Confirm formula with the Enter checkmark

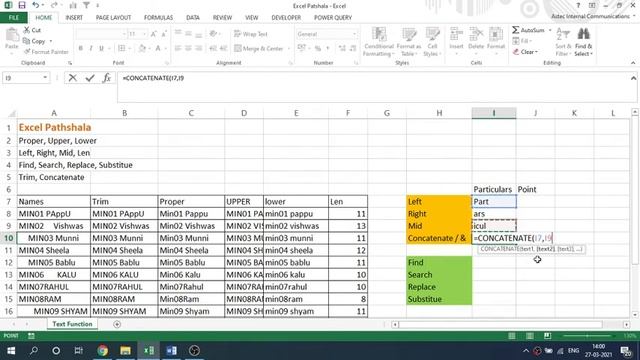90,78
